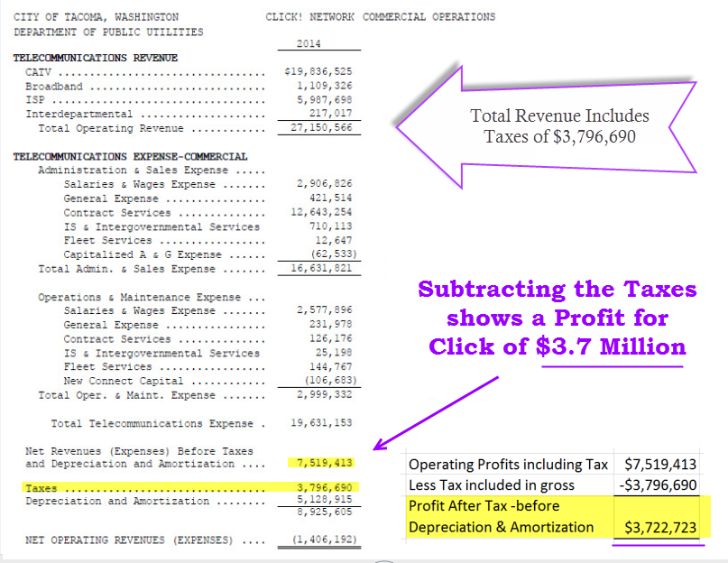The height and width of the screenshot is (563, 728).
Task: Click the highlighted $3,722,723 profit cell
Action: coord(659,527)
